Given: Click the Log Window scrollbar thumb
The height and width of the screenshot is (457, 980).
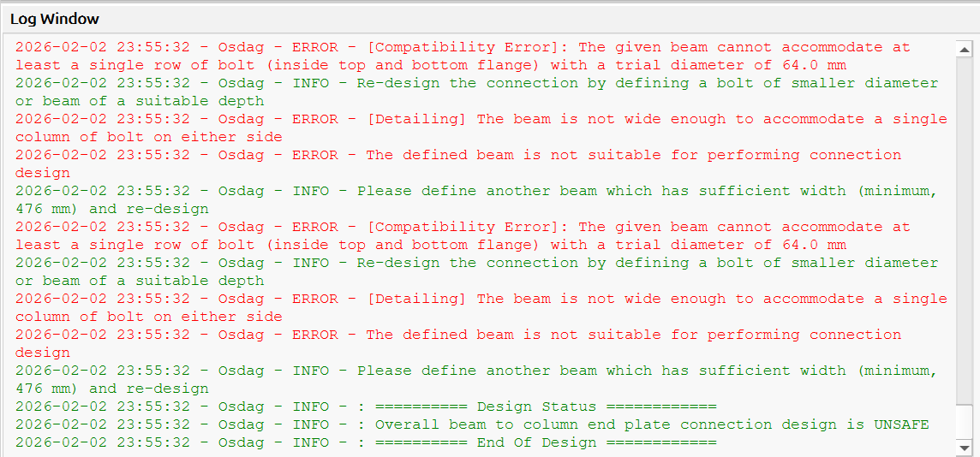Looking at the screenshot, I should 964,421.
